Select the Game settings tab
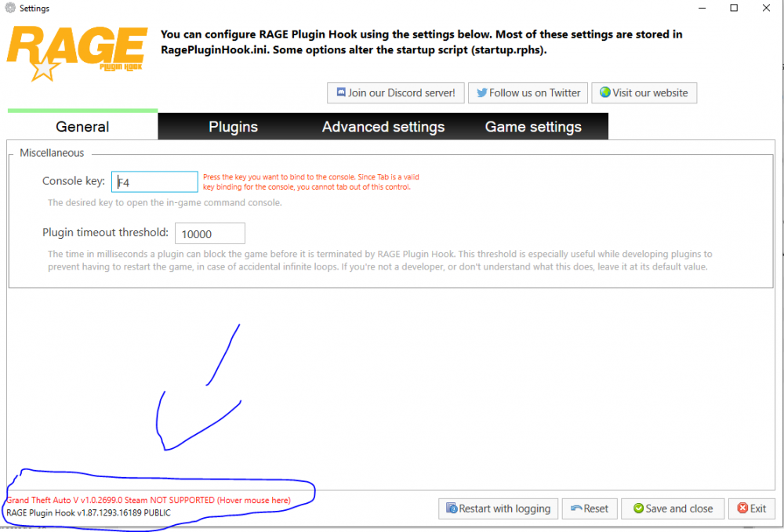The image size is (784, 532). [x=533, y=127]
